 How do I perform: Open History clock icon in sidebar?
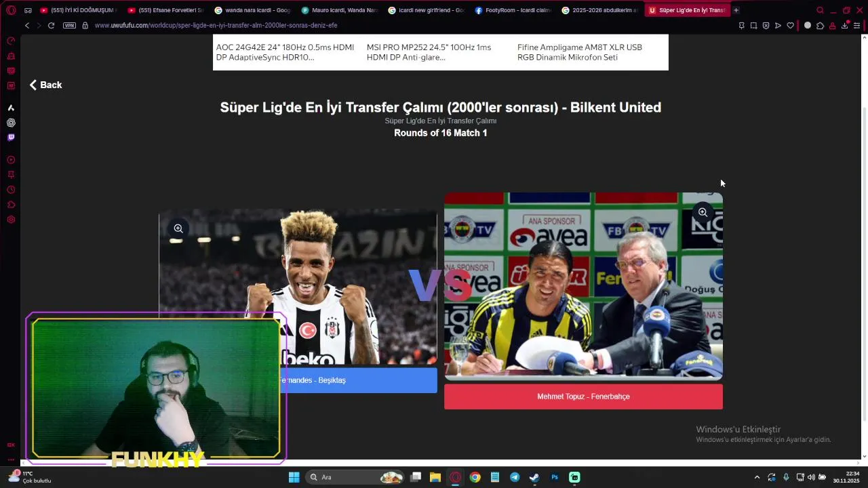11,190
